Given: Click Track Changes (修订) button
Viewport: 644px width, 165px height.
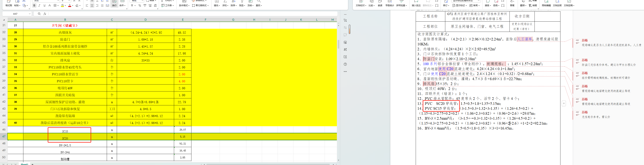Looking at the screenshot, I should tap(446, 3).
